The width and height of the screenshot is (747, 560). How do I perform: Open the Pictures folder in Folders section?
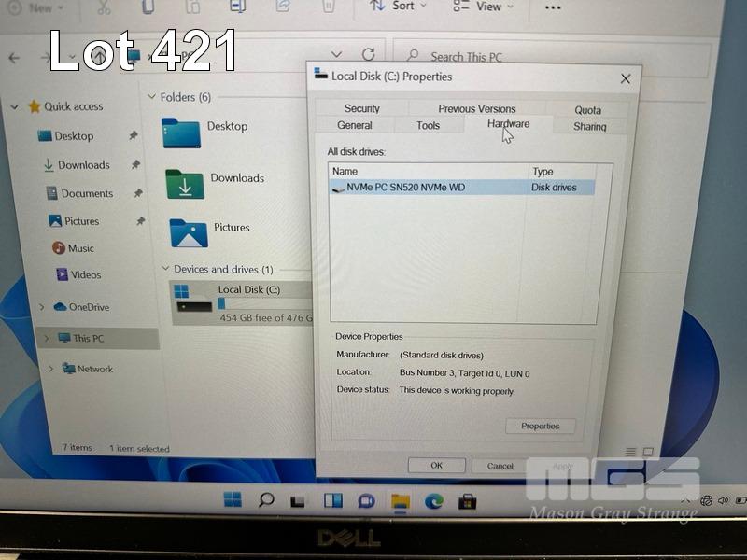[188, 232]
